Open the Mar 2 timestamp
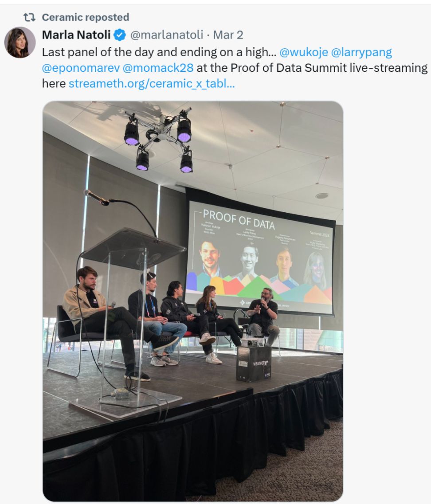 point(228,35)
